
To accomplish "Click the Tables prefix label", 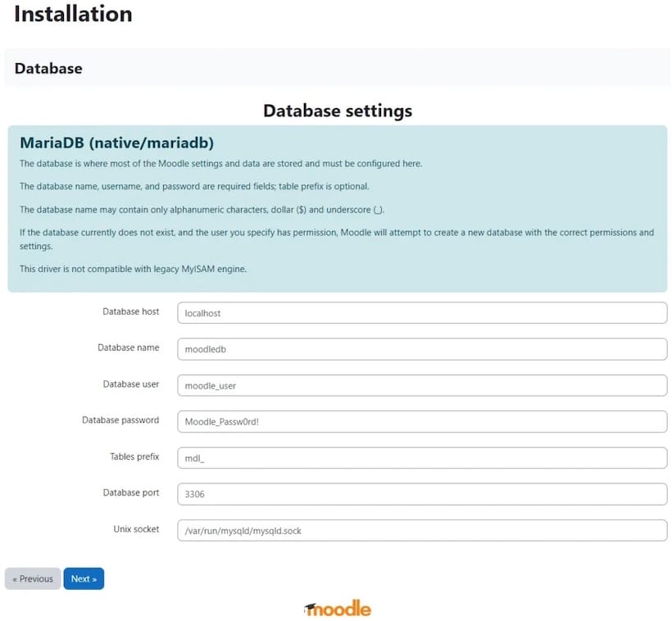I will coord(134,456).
